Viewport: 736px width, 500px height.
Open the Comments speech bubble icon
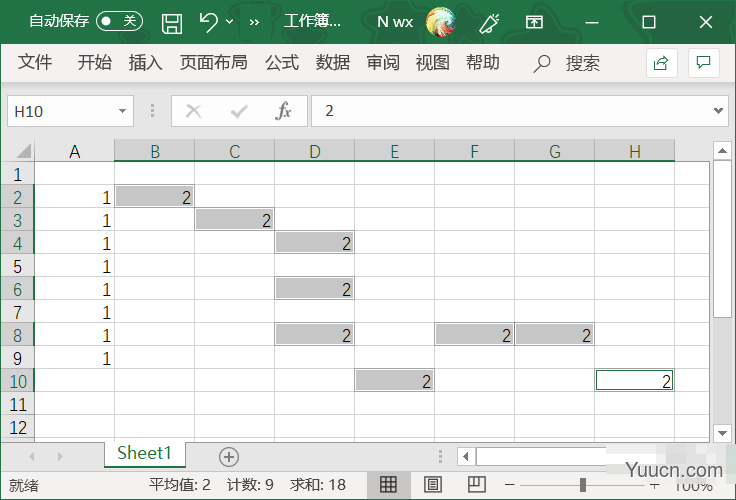pyautogui.click(x=704, y=63)
